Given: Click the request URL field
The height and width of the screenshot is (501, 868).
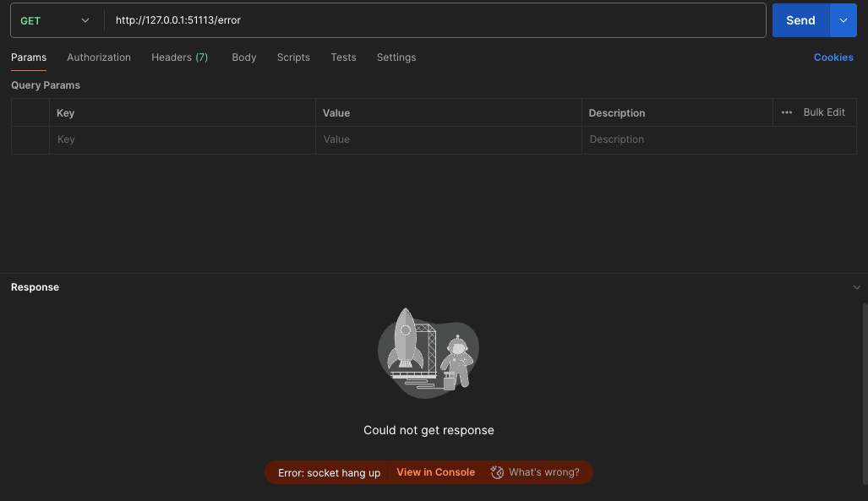Looking at the screenshot, I should 434,20.
